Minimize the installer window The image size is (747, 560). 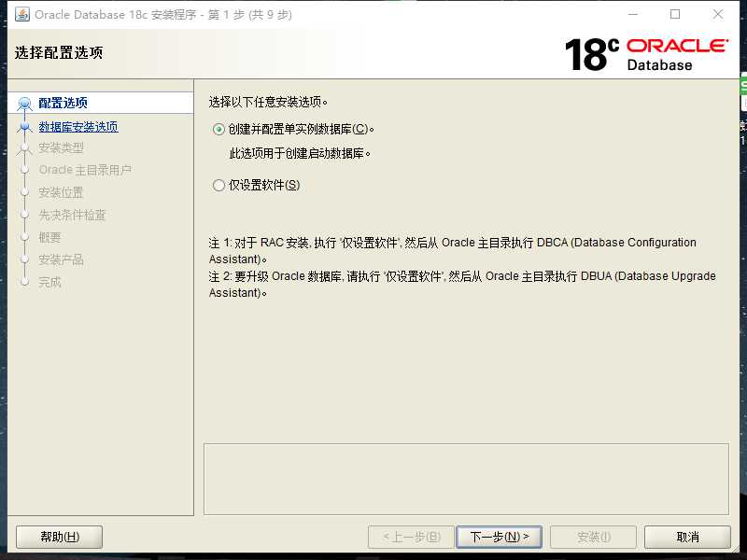click(633, 14)
